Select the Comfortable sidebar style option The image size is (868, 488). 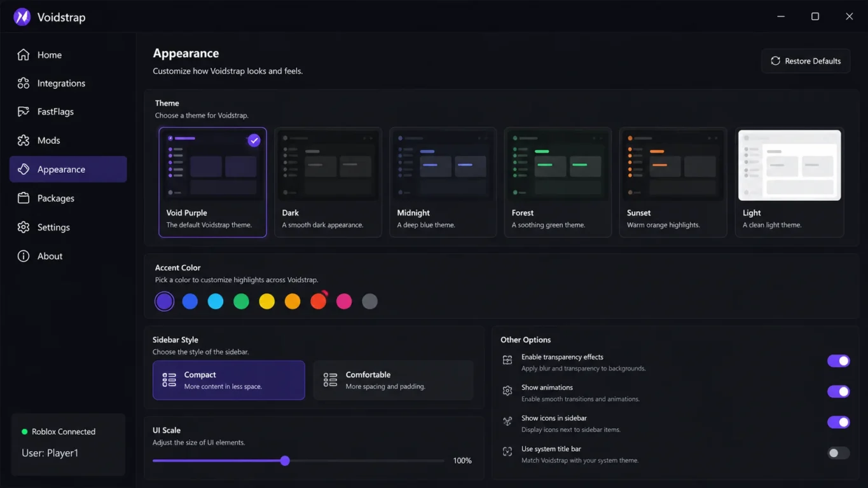click(393, 380)
